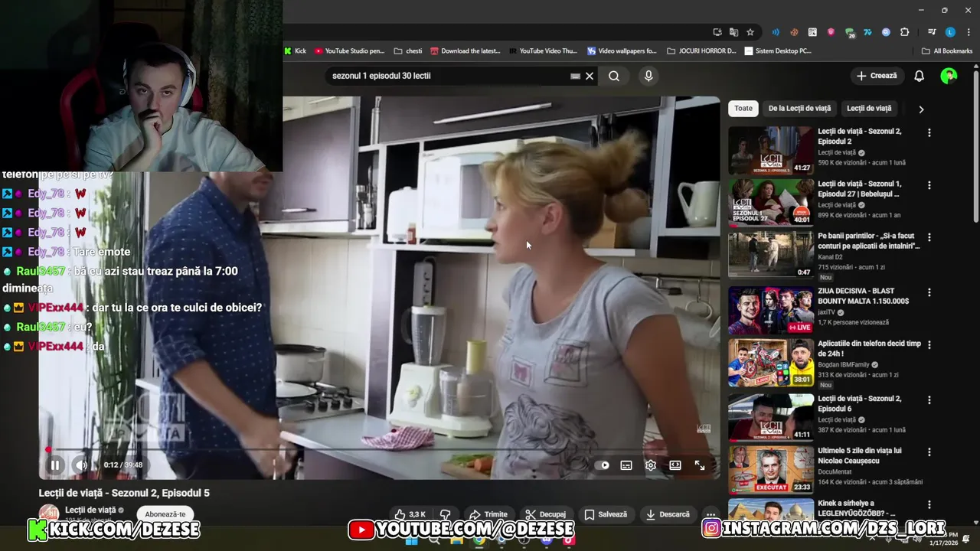Select the "De la Lecții de viață" chip
This screenshot has height=551, width=980.
coord(799,108)
